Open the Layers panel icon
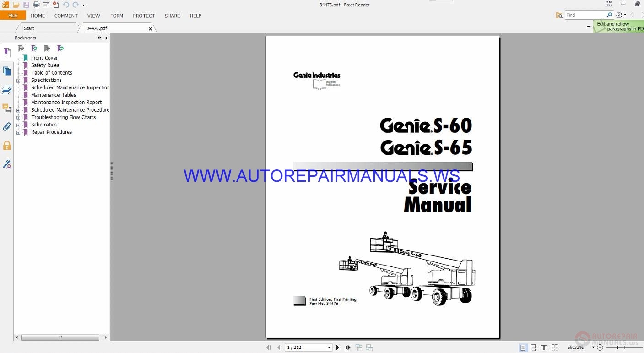Viewport: 644px width, 353px height. [x=7, y=90]
